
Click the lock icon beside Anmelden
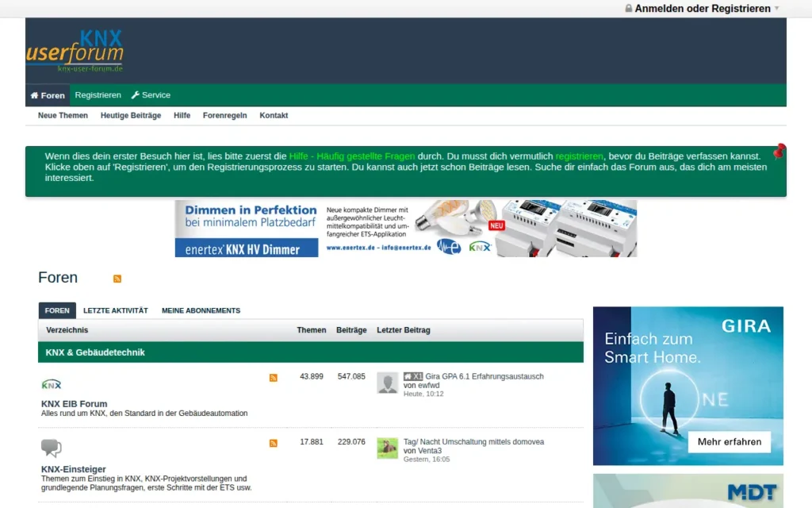click(x=628, y=8)
